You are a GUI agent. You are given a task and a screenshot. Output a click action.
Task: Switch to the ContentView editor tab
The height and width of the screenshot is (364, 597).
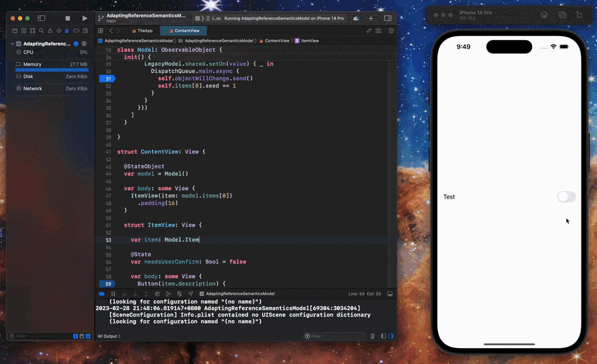[184, 30]
